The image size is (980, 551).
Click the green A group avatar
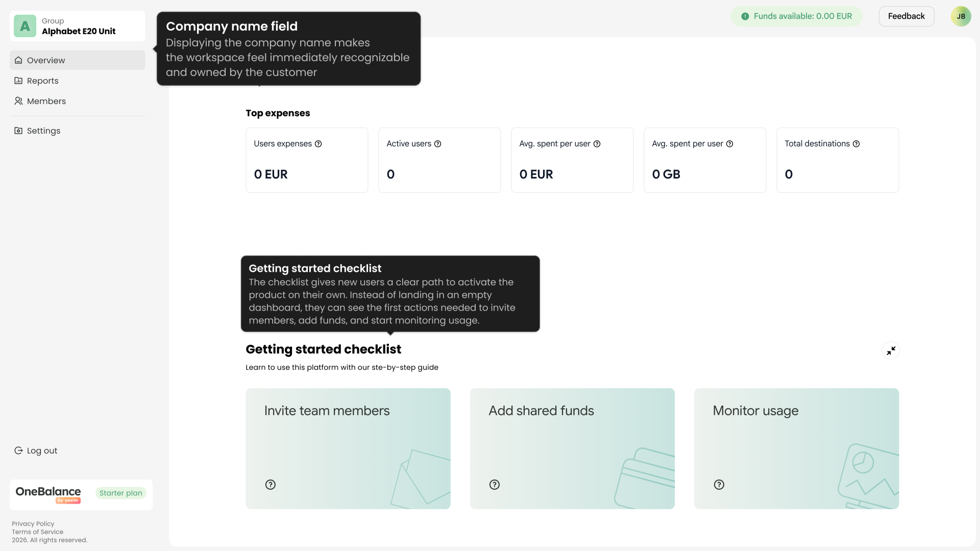click(25, 26)
